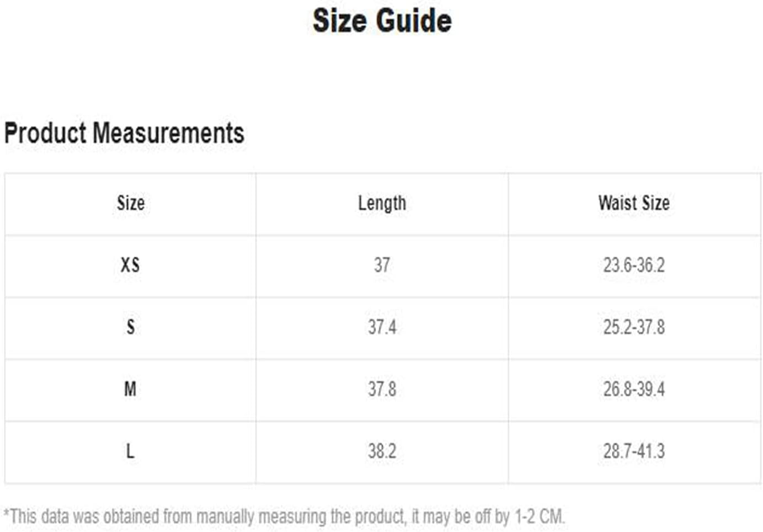Click length value 37.4
The image size is (763, 532).
point(382,327)
